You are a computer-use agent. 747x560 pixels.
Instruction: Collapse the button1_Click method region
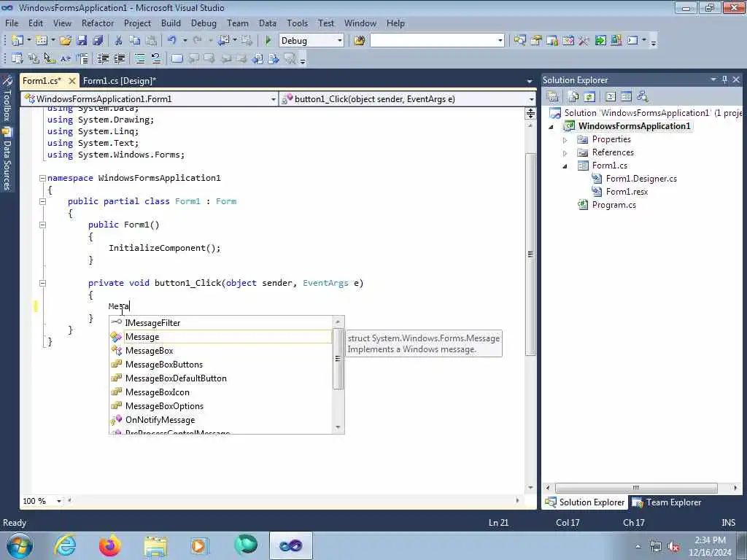click(42, 283)
